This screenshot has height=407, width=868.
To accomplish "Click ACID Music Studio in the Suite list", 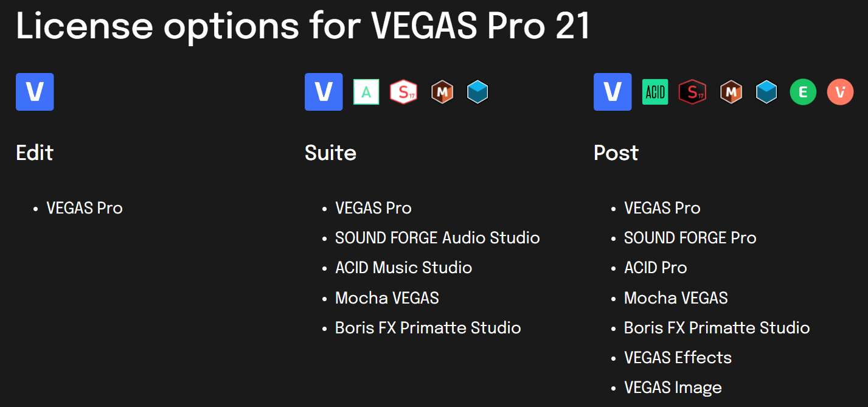I will click(403, 268).
